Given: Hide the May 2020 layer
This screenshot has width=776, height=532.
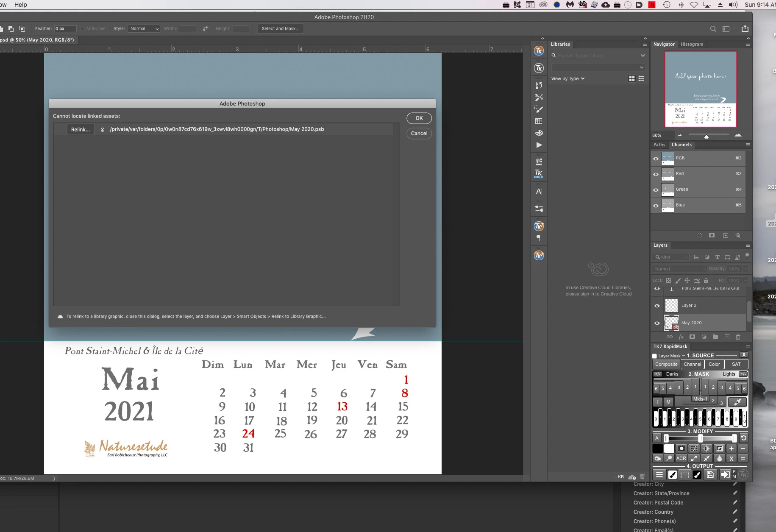Looking at the screenshot, I should pyautogui.click(x=657, y=323).
